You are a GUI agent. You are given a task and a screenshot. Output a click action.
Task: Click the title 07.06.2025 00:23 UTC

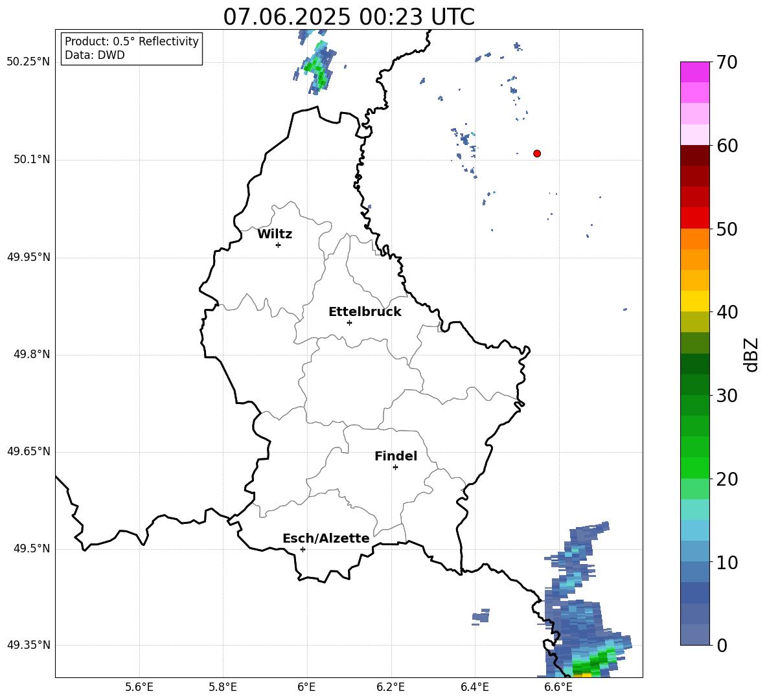coord(349,17)
